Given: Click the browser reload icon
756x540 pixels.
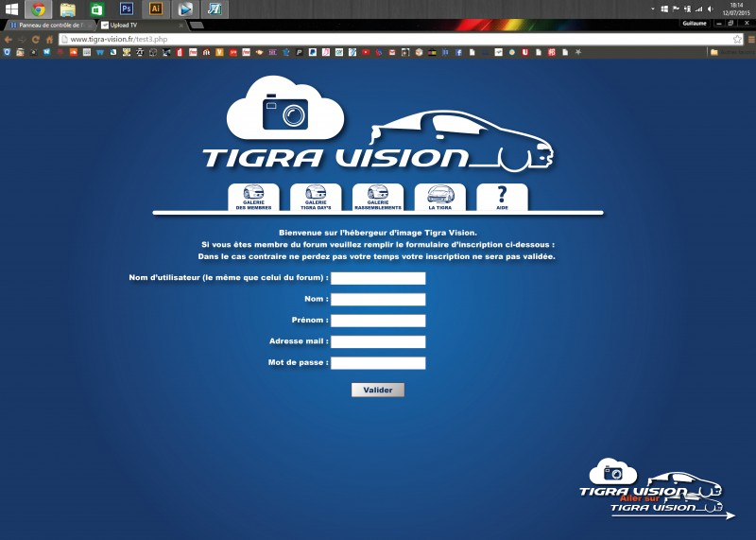Looking at the screenshot, I should (36, 40).
